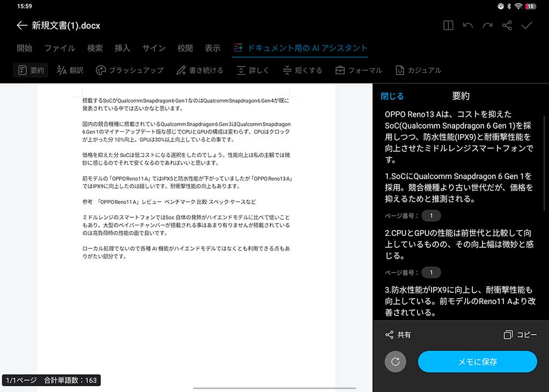
Task: Open the 検索 tab
Action: (x=95, y=48)
